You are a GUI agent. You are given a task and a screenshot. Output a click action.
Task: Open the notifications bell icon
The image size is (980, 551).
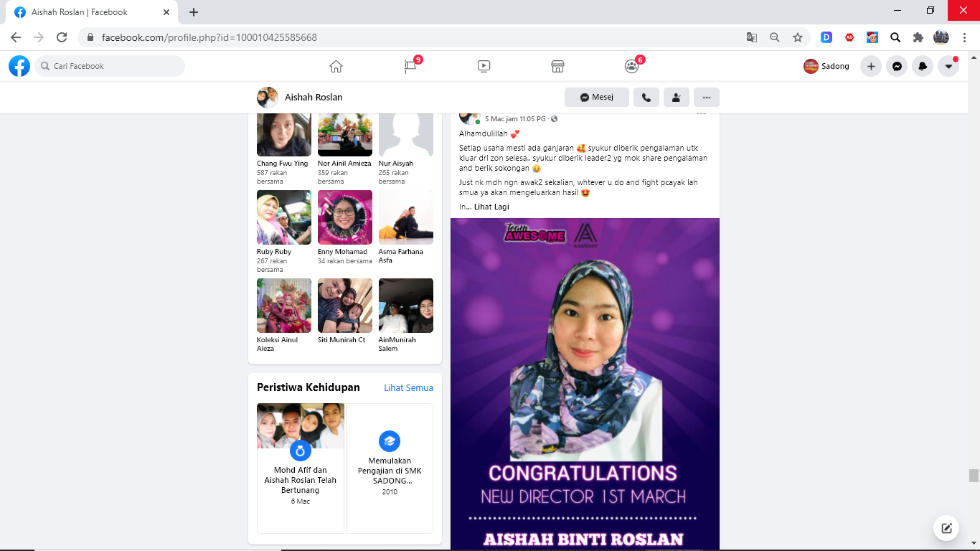point(923,66)
